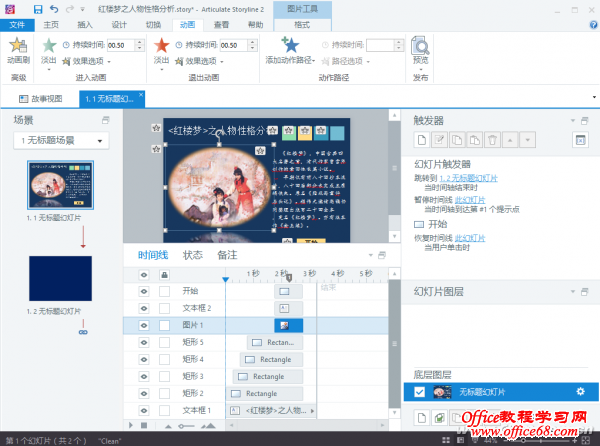Click the save icon in the title bar
This screenshot has width=600, height=446.
pos(39,9)
